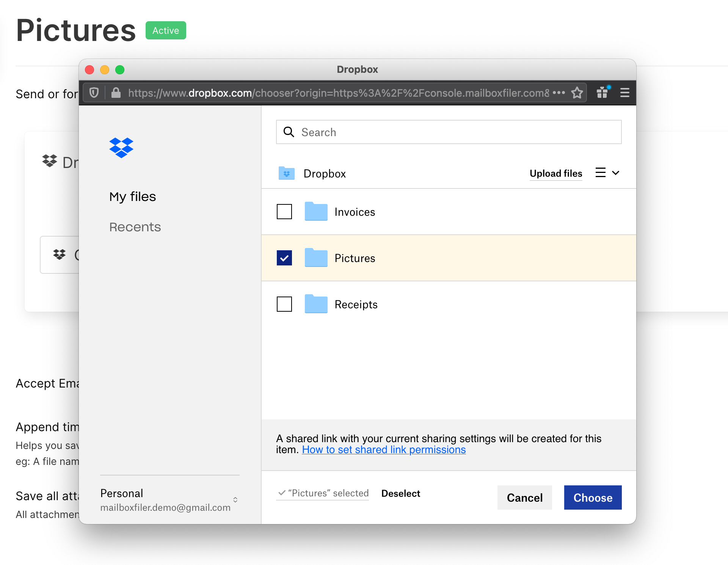The height and width of the screenshot is (565, 728).
Task: Click the sort/view options expander
Action: click(607, 173)
